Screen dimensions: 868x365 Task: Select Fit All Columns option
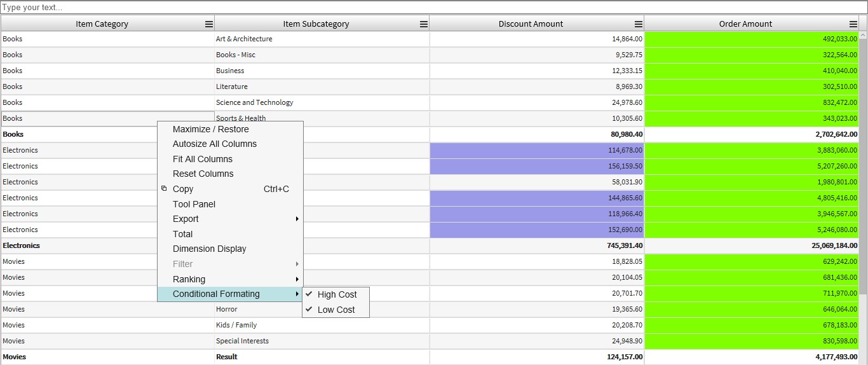pyautogui.click(x=202, y=159)
